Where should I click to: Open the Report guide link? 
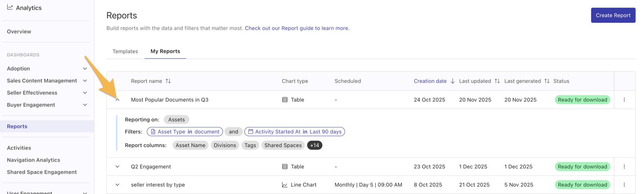pyautogui.click(x=297, y=28)
